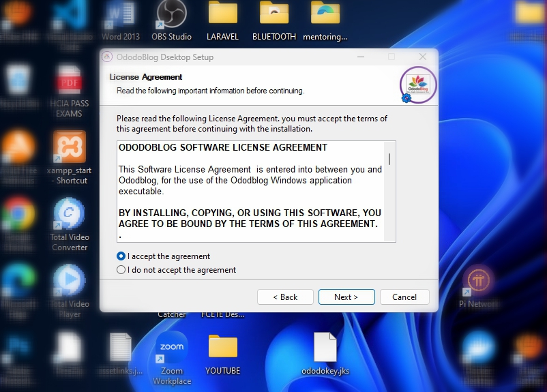
Task: Choose "I do not accept the agreement"
Action: (121, 270)
